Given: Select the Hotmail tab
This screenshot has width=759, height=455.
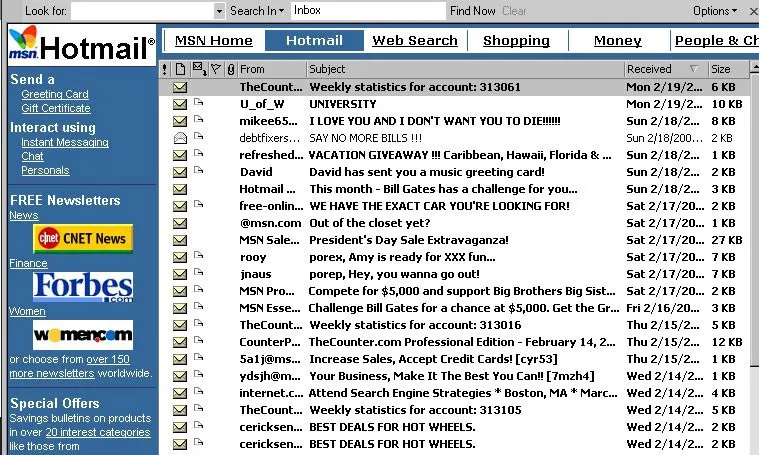Looking at the screenshot, I should pyautogui.click(x=314, y=41).
